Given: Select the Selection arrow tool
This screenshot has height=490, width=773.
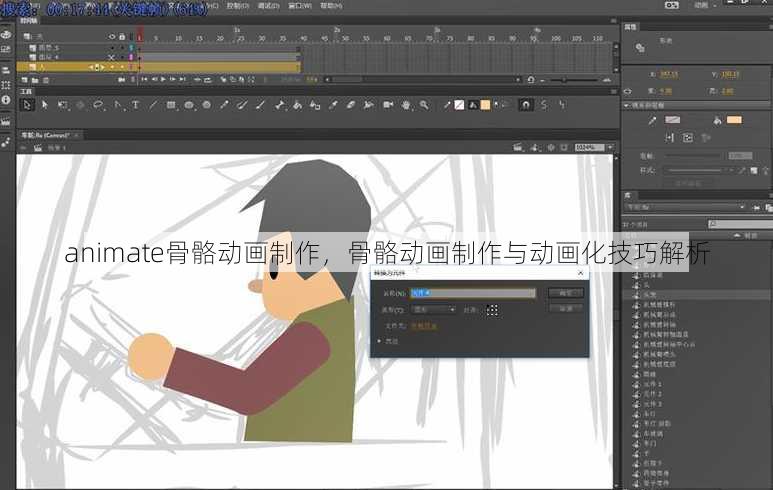Looking at the screenshot, I should [27, 105].
